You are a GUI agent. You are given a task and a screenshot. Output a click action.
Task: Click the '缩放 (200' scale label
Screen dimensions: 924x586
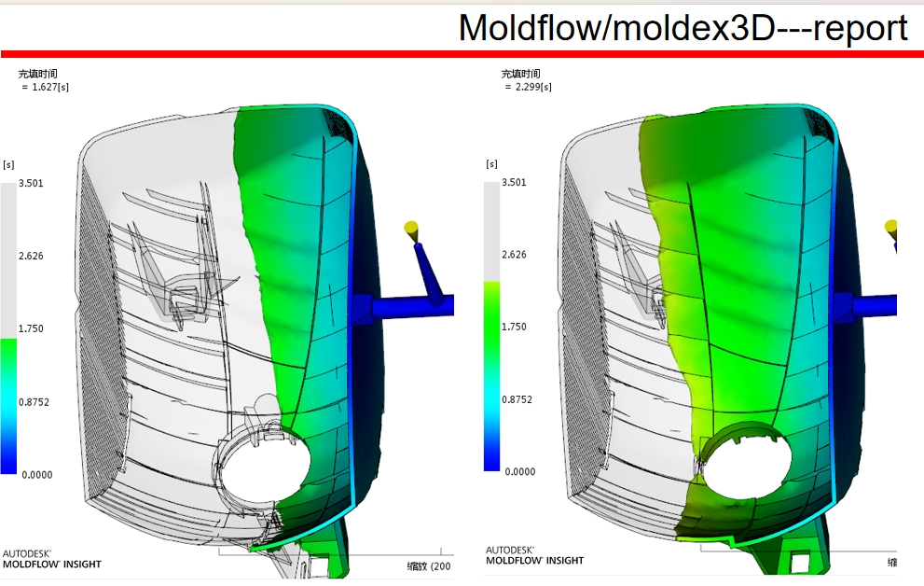coord(429,566)
